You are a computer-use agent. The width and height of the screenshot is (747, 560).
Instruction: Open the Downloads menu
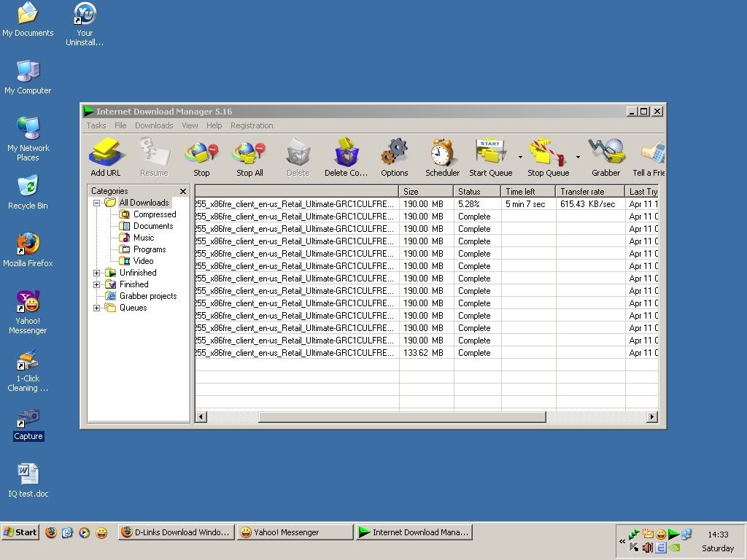(154, 125)
